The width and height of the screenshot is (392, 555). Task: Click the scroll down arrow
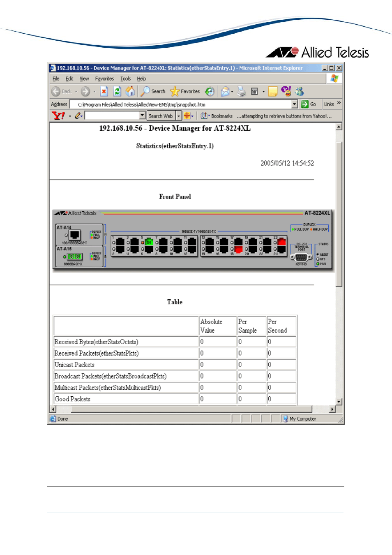tap(339, 402)
